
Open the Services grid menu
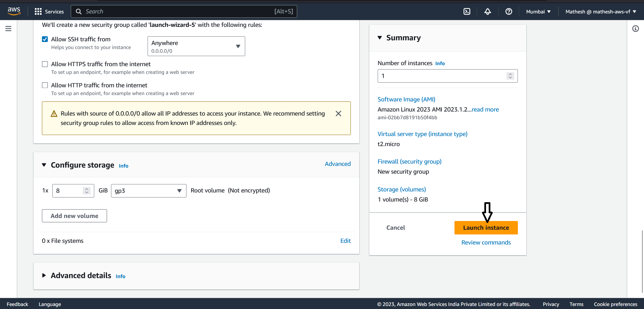49,11
